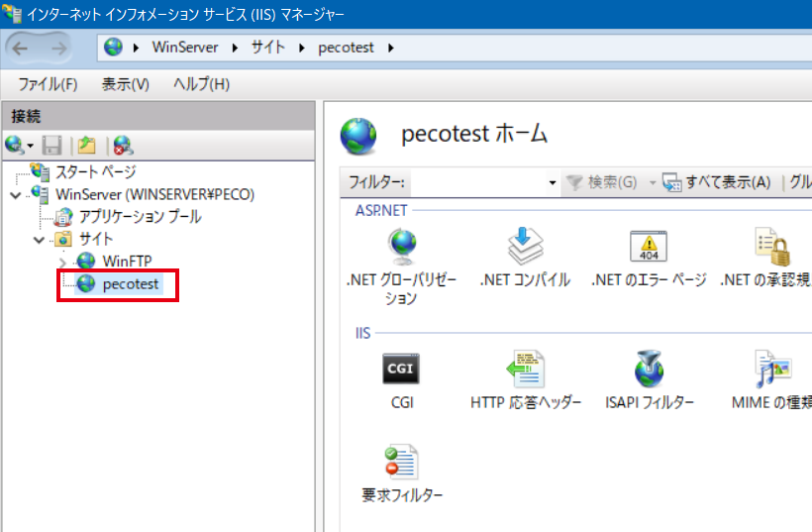Open .NET の承認規則 icon
This screenshot has height=532, width=812.
(x=772, y=248)
